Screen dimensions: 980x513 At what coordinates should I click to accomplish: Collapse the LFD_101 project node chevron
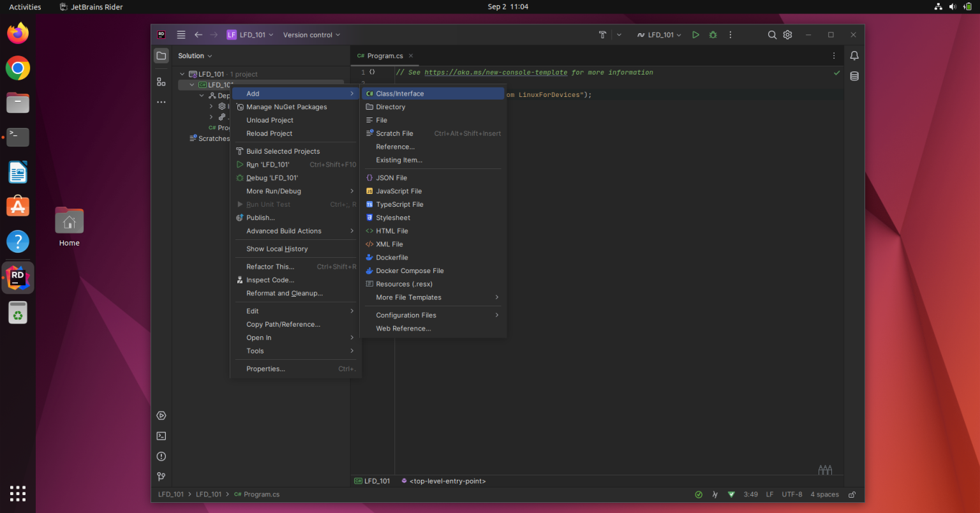pyautogui.click(x=190, y=84)
